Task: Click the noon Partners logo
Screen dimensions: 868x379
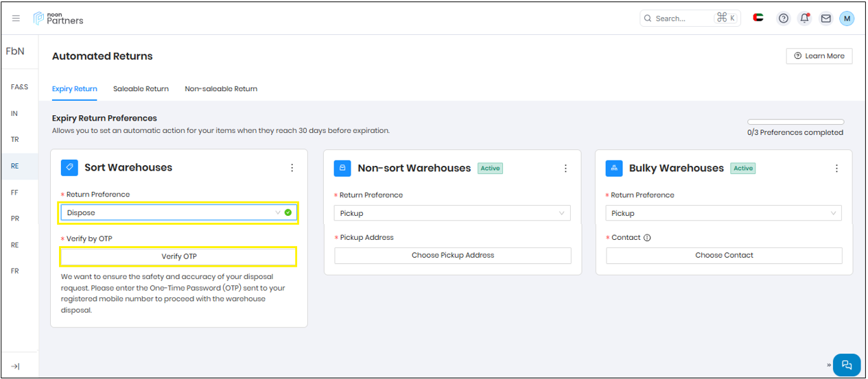Action: coord(59,19)
